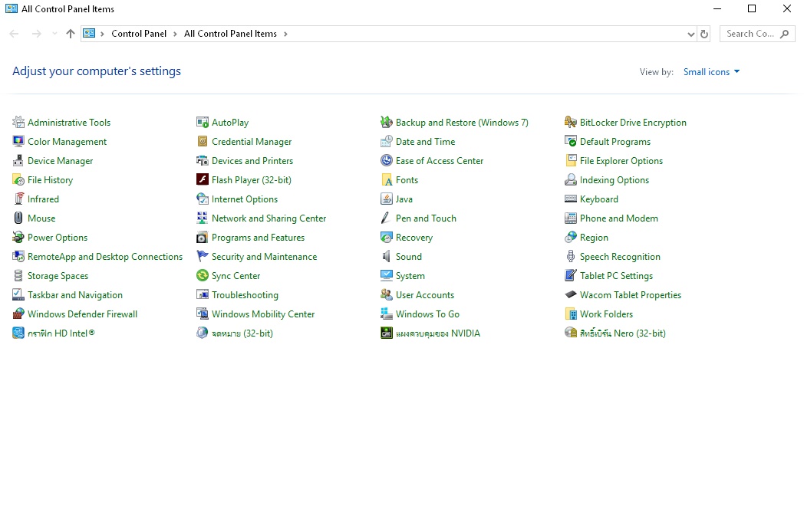The image size is (804, 532).
Task: Open the recent locations dropdown arrow
Action: coord(54,34)
